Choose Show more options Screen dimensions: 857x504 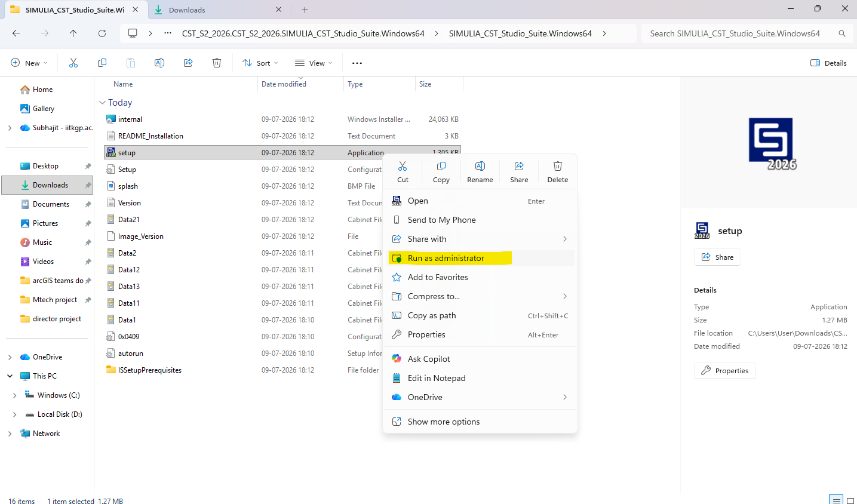coord(480,422)
